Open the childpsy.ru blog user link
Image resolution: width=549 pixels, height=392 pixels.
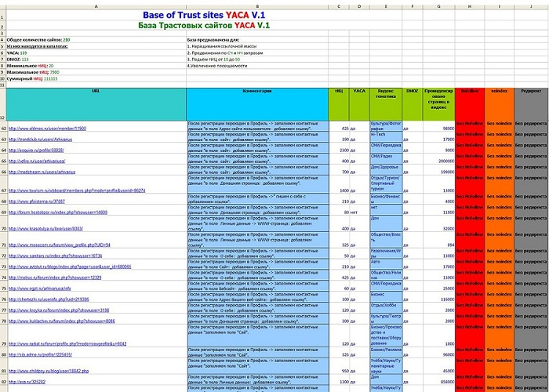pos(49,371)
